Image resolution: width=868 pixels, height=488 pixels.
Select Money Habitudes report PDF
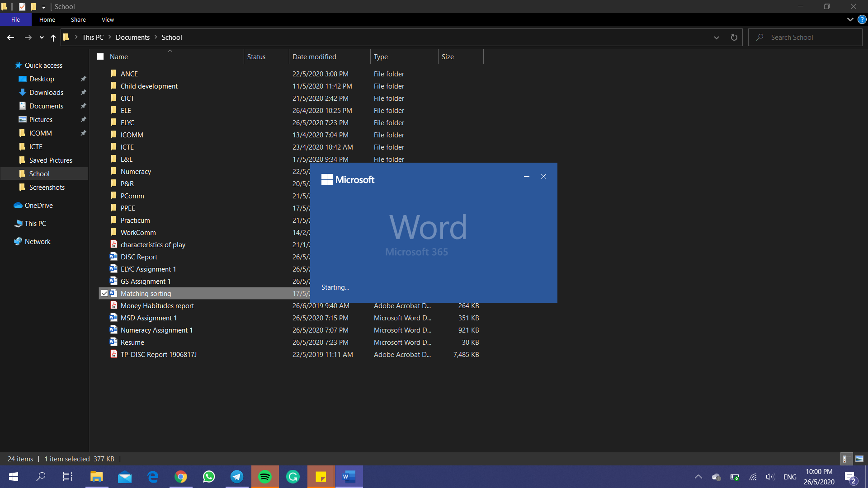[x=157, y=306]
